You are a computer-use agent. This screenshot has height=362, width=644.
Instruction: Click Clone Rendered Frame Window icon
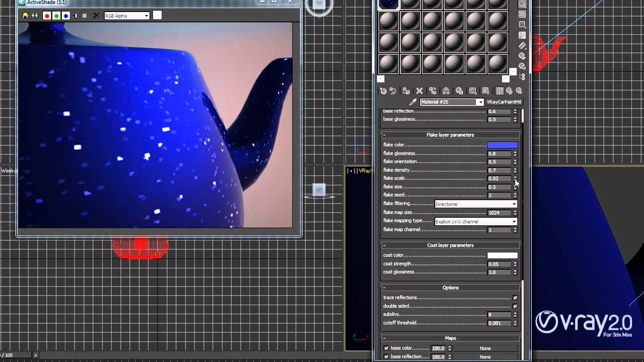(x=35, y=16)
